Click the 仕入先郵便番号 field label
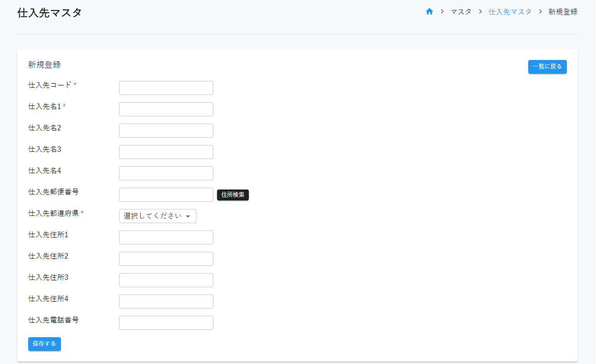Screen dimensions: 596x364 pyautogui.click(x=54, y=192)
